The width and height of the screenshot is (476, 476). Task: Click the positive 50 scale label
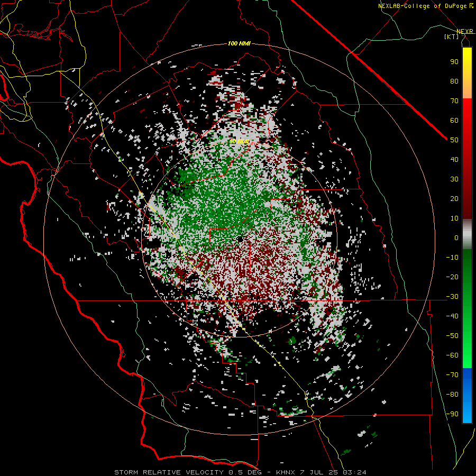click(x=454, y=140)
